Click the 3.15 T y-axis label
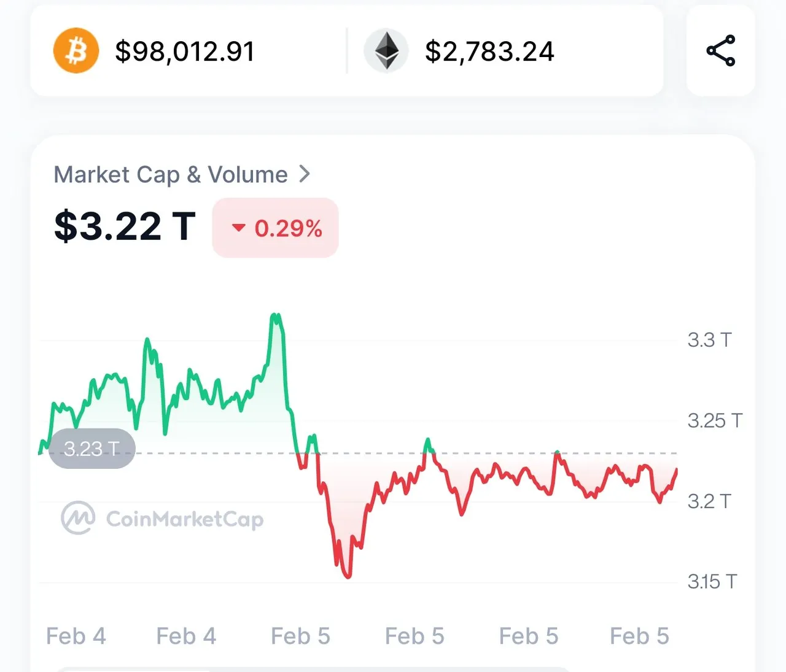The image size is (786, 672). pos(712,582)
